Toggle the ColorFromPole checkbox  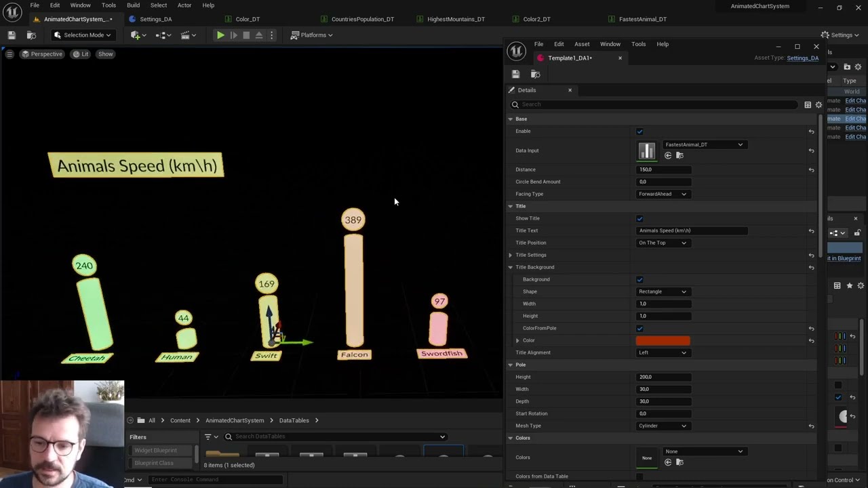point(639,328)
